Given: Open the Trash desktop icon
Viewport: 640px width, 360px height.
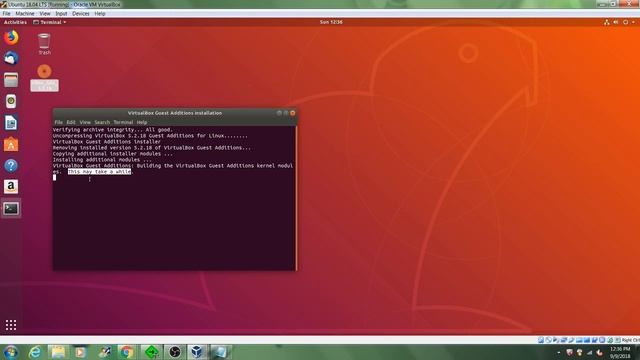Looking at the screenshot, I should pyautogui.click(x=44, y=44).
